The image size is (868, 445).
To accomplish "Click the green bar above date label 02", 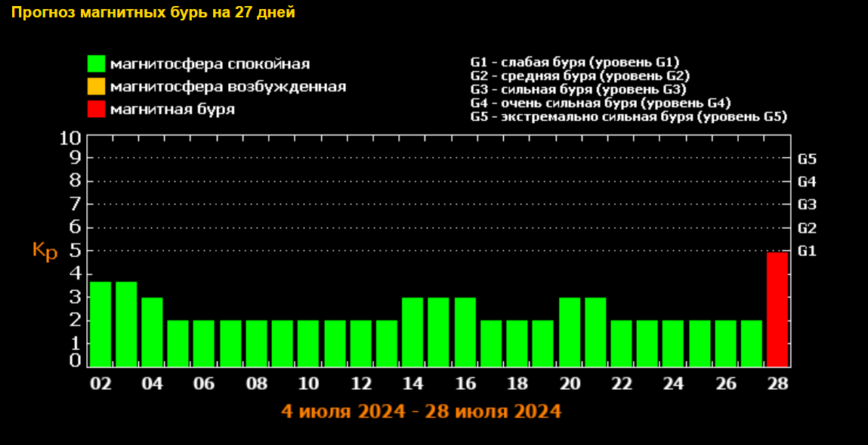I will pyautogui.click(x=100, y=323).
